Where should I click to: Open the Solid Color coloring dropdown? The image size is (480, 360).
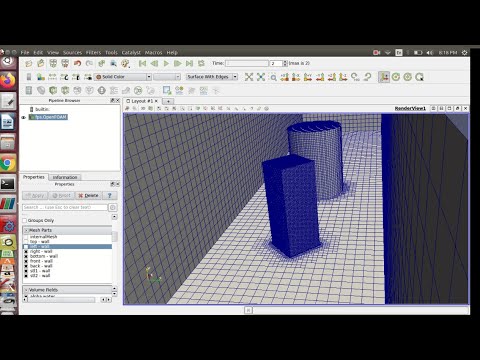coord(123,77)
